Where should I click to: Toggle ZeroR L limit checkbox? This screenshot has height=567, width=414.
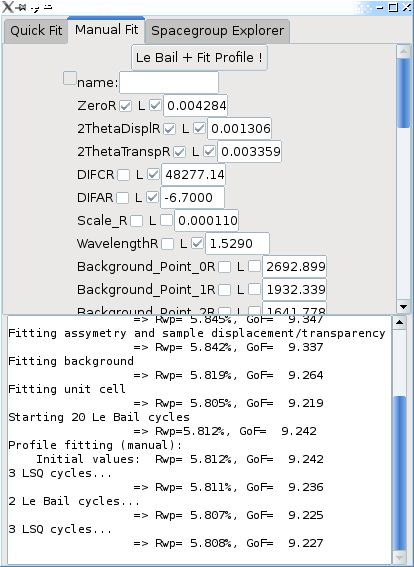click(x=155, y=105)
